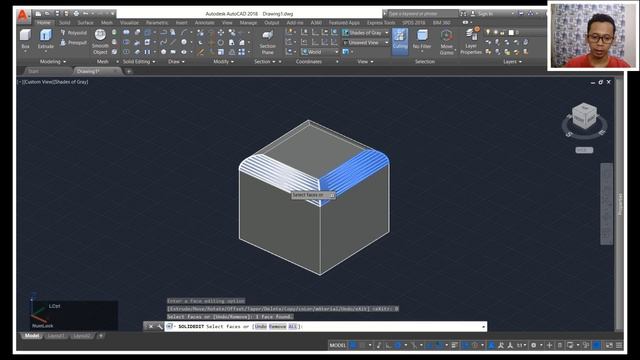
Task: Toggle grid display in status bar
Action: 353,345
